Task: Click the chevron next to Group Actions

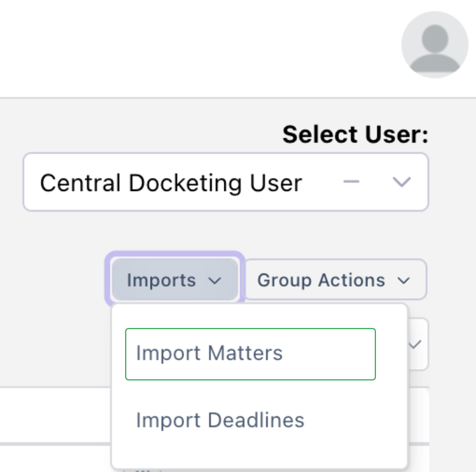Action: pos(404,281)
